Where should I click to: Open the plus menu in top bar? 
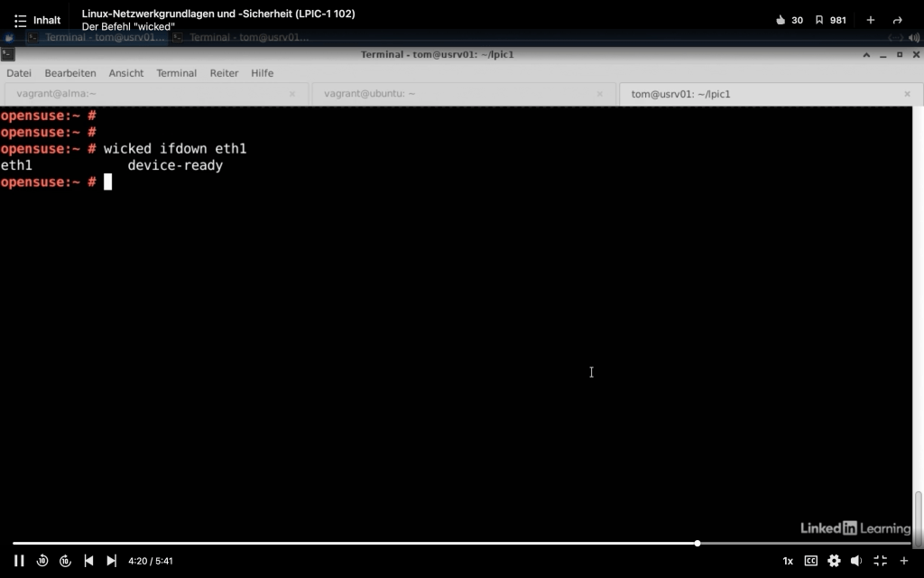click(871, 20)
